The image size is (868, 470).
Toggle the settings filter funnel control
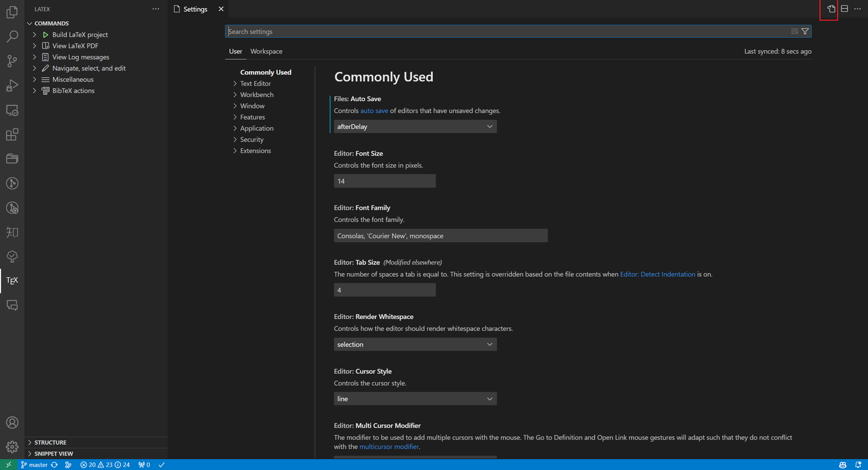click(805, 31)
